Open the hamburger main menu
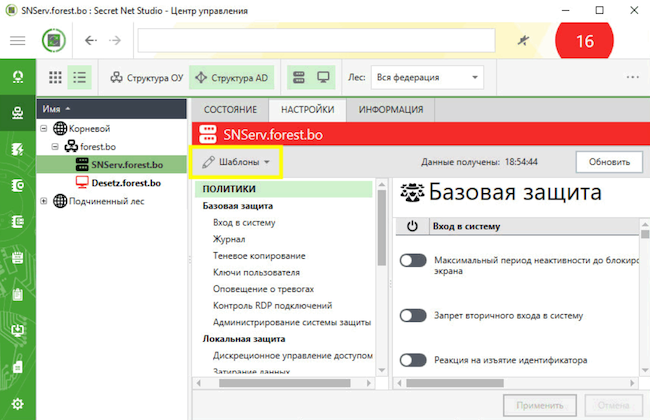The width and height of the screenshot is (650, 420). (17, 41)
